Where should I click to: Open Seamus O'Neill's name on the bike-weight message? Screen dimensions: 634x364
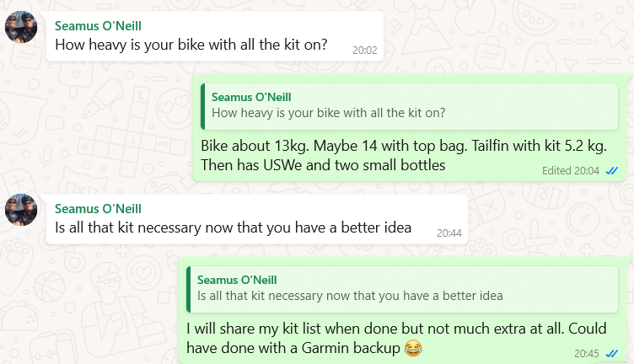tap(98, 26)
